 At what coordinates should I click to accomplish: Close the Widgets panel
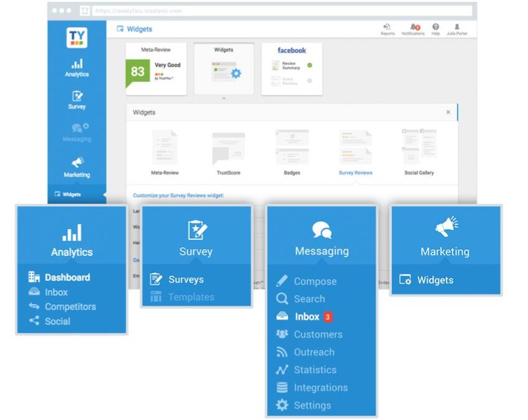(x=448, y=112)
